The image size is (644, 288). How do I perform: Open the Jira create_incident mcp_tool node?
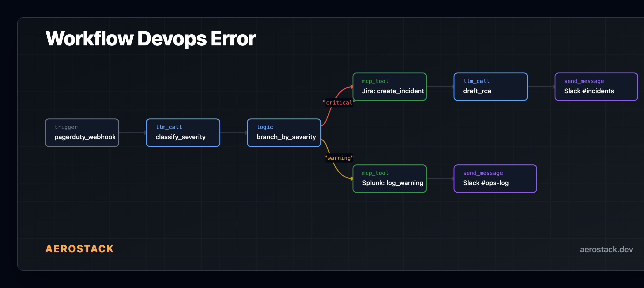(x=389, y=87)
